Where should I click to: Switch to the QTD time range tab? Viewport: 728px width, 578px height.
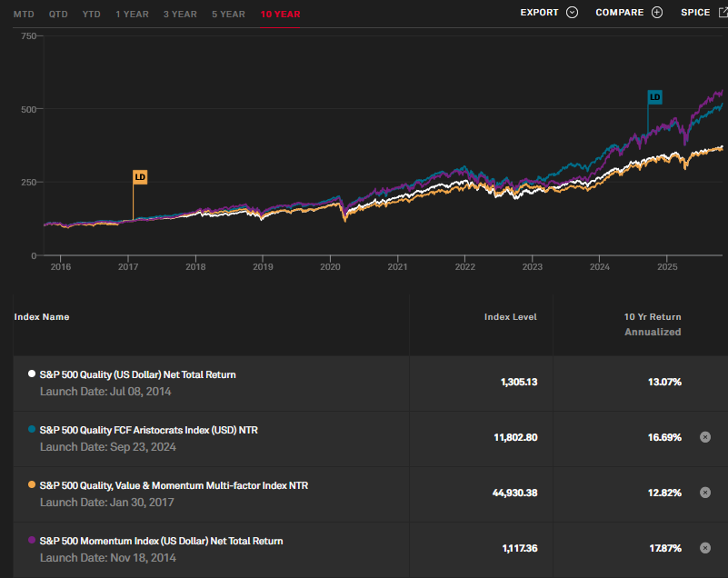click(58, 15)
